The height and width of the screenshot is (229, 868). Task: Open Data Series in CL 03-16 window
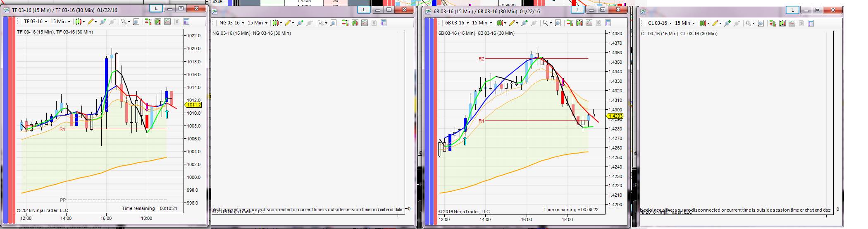click(782, 23)
